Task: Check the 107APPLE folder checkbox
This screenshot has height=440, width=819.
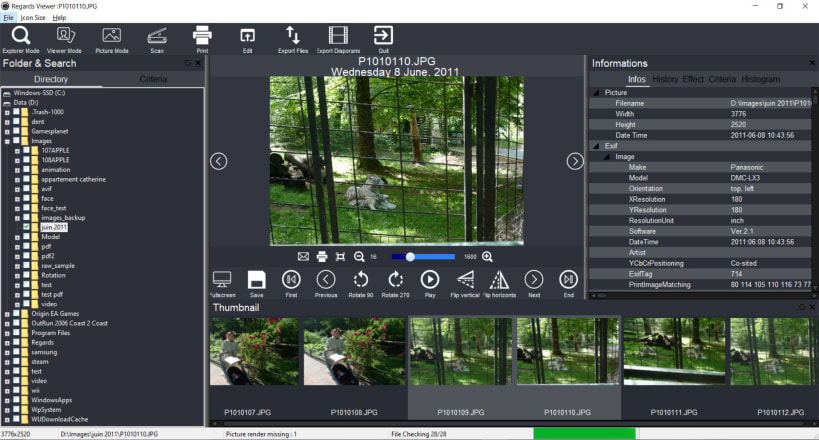Action: coord(26,150)
